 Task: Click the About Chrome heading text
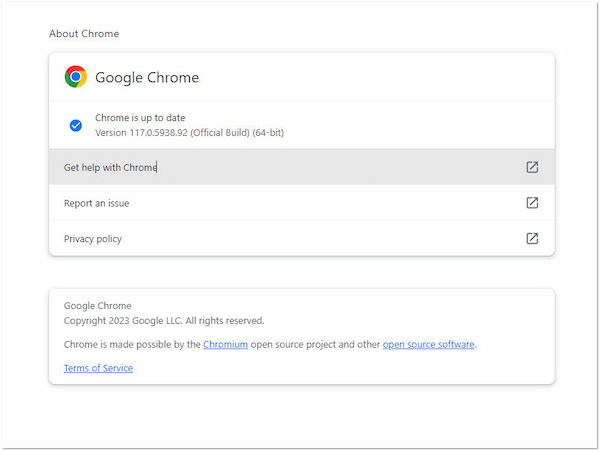(x=84, y=34)
